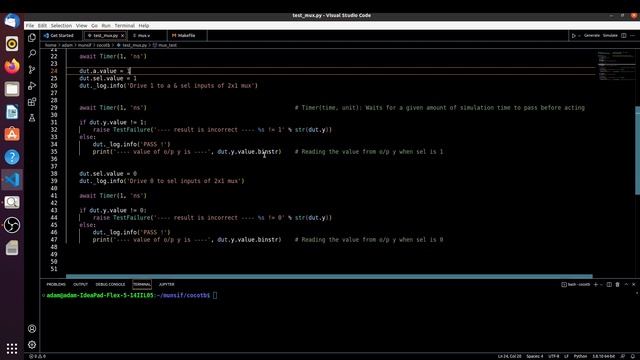640x360 pixels.
Task: Open the Explorer view in activity bar
Action: (32, 38)
